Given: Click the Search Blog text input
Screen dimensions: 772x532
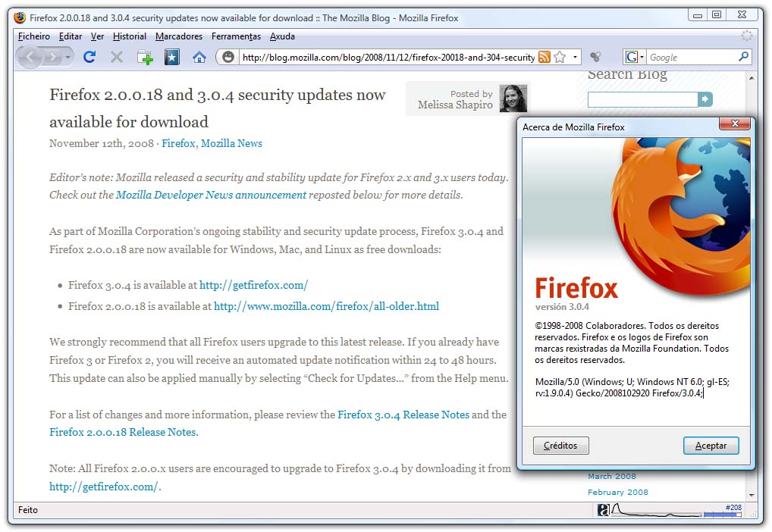Looking at the screenshot, I should click(642, 99).
